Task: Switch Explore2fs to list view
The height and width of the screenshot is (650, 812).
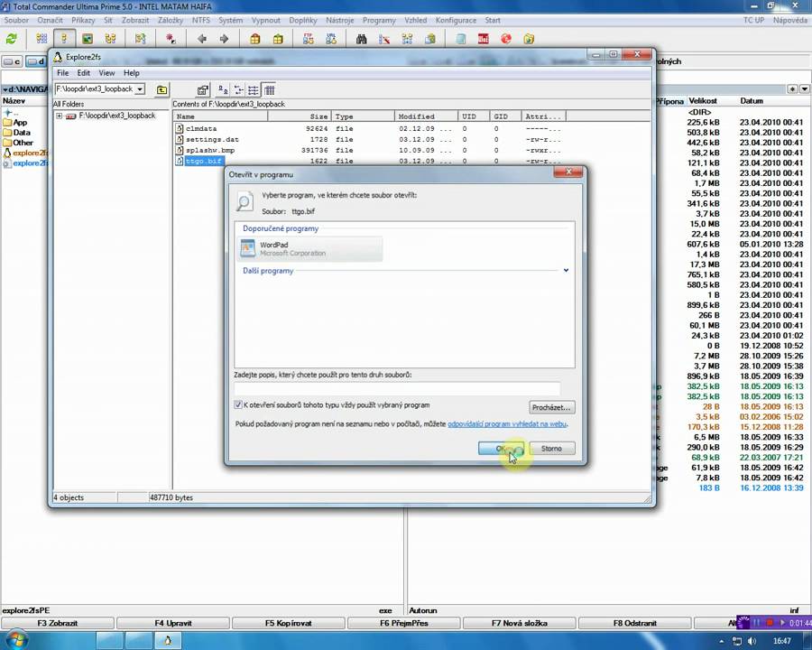Action: [254, 90]
